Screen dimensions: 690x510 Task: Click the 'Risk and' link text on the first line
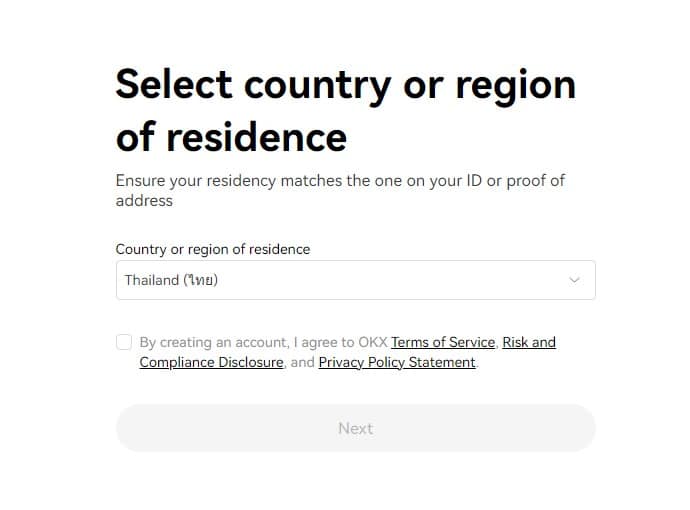[529, 342]
